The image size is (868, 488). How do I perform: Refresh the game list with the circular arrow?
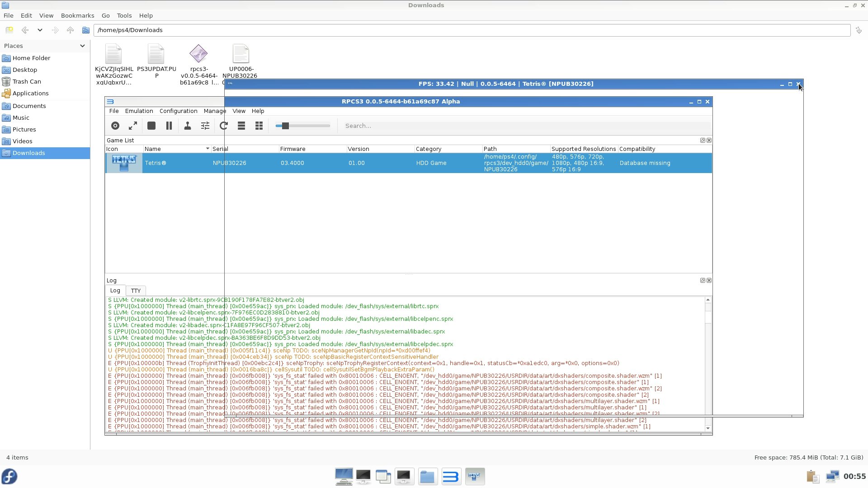(x=224, y=126)
